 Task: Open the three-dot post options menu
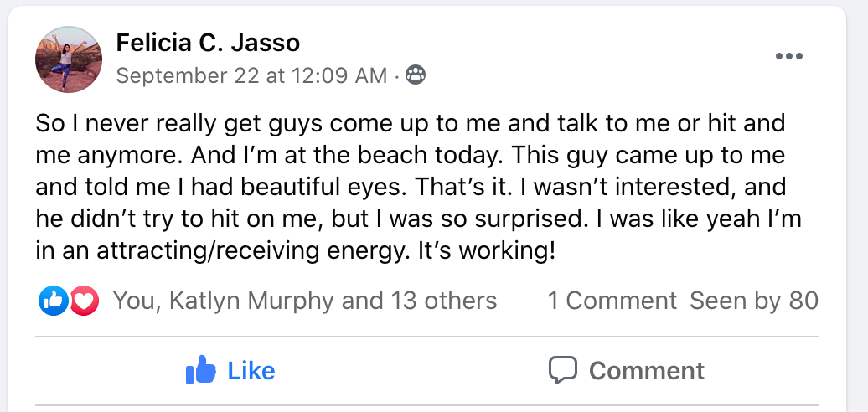tap(789, 57)
